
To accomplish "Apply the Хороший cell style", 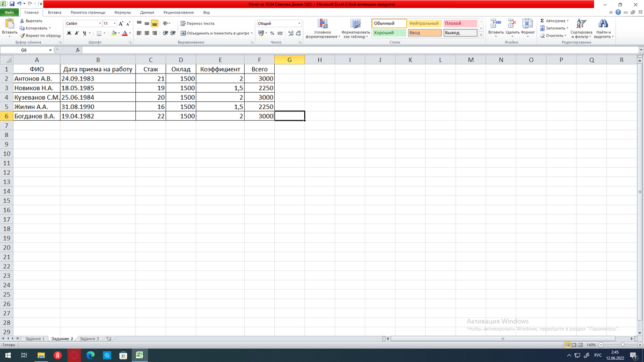I will [x=389, y=33].
